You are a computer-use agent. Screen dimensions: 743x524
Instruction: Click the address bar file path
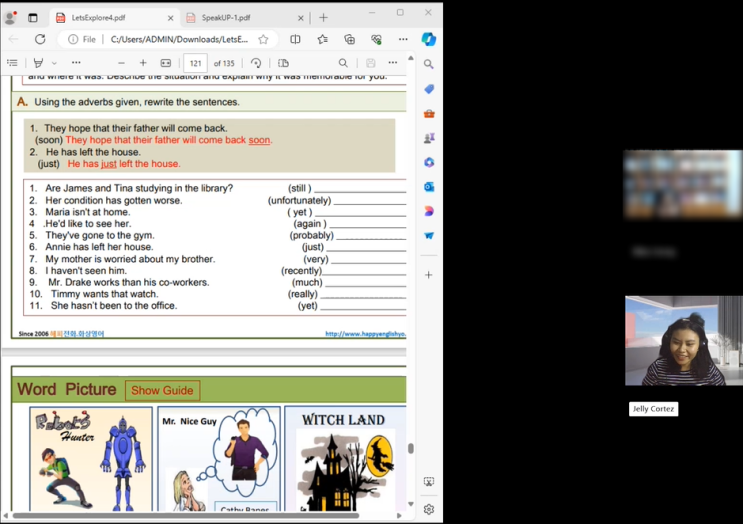pos(179,39)
